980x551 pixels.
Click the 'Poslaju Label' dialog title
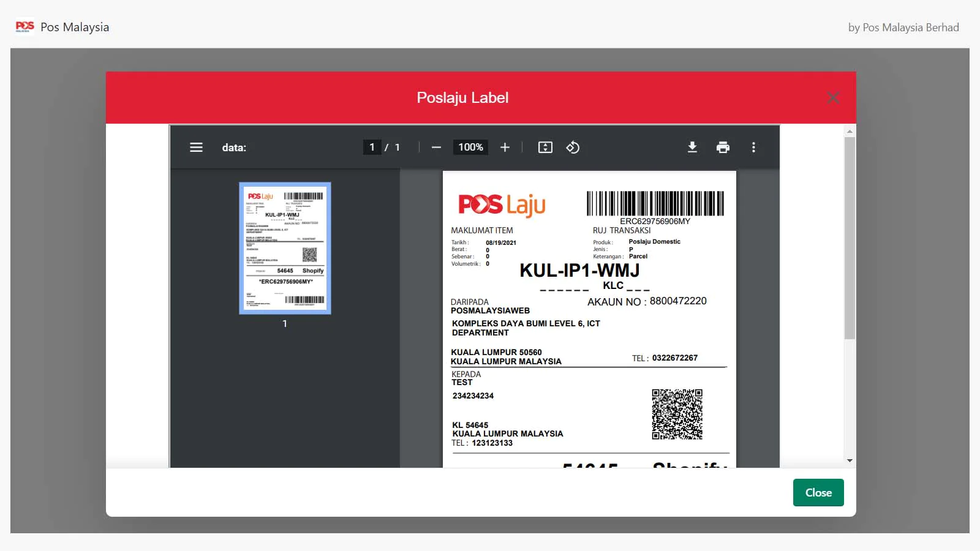click(462, 97)
